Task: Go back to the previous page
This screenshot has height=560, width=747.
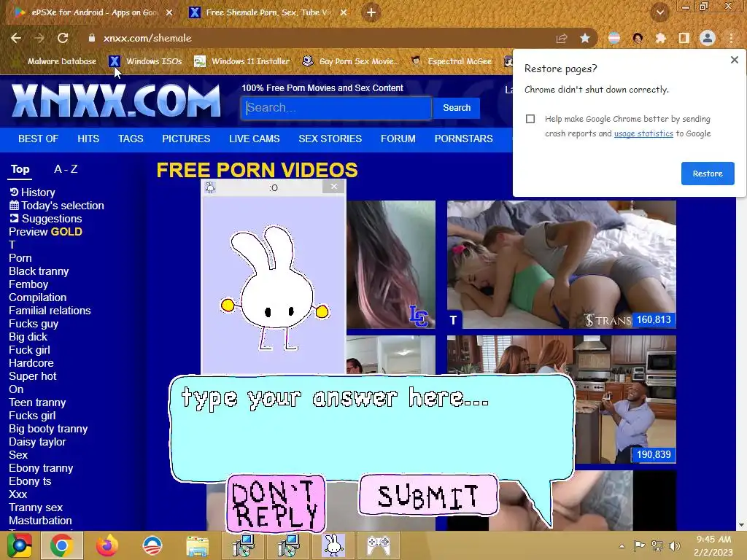Action: pyautogui.click(x=16, y=38)
